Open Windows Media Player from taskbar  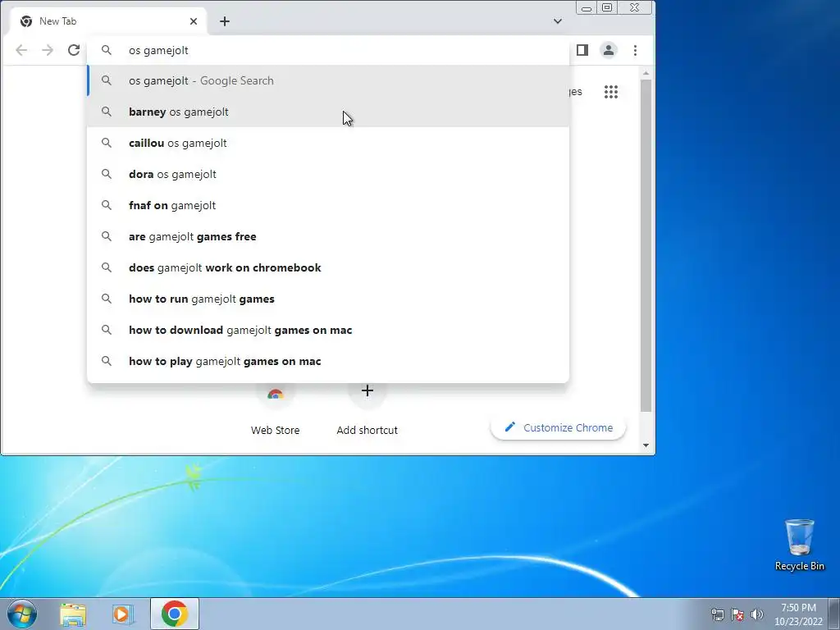click(x=122, y=614)
